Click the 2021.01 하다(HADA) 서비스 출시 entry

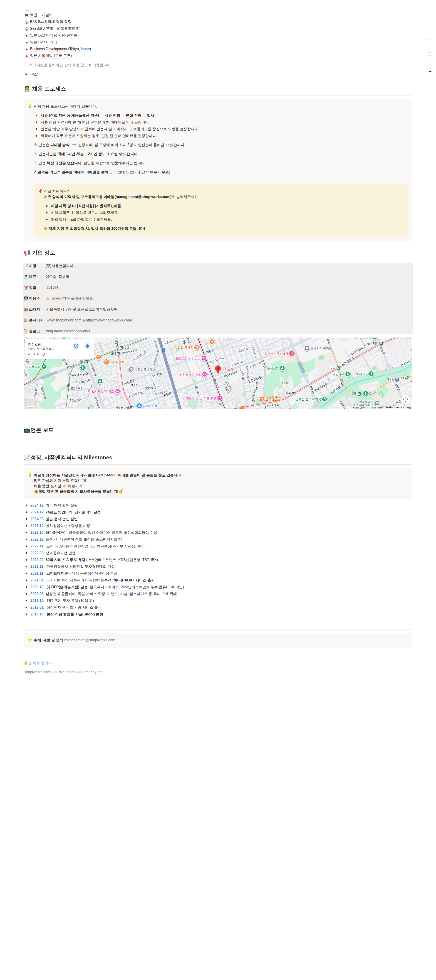click(92, 580)
